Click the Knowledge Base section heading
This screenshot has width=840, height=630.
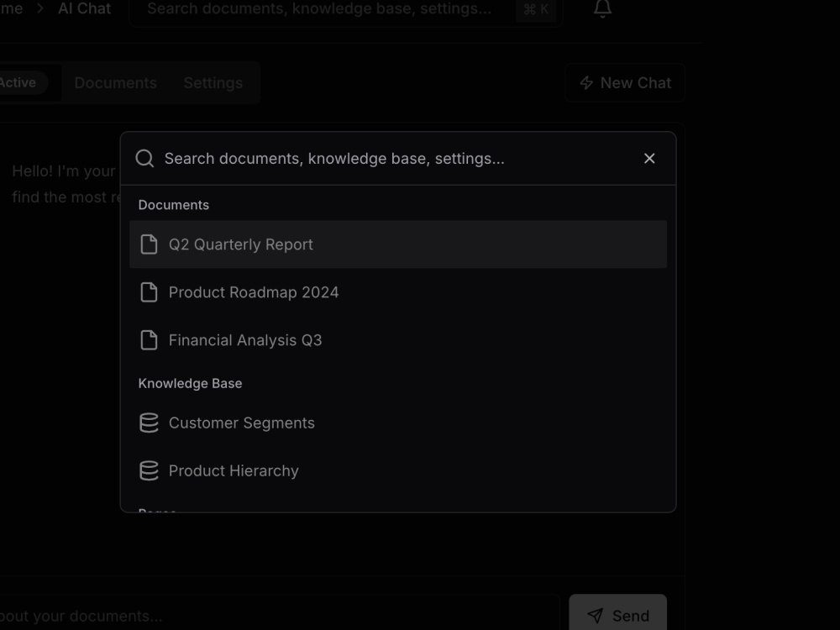point(190,384)
